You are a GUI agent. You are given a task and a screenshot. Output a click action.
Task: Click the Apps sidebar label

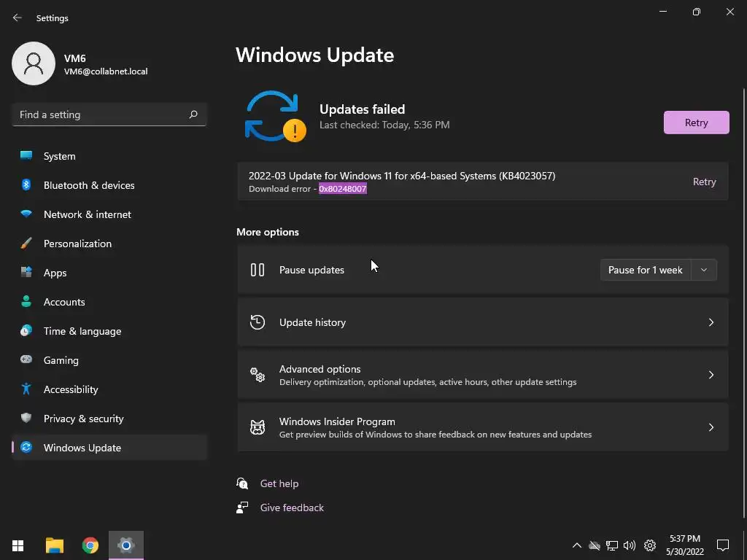pyautogui.click(x=55, y=273)
